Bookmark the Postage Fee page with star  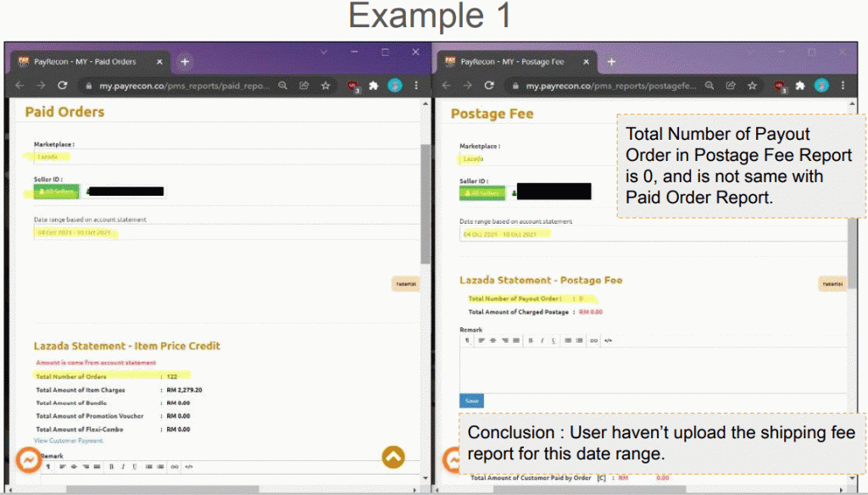[753, 86]
